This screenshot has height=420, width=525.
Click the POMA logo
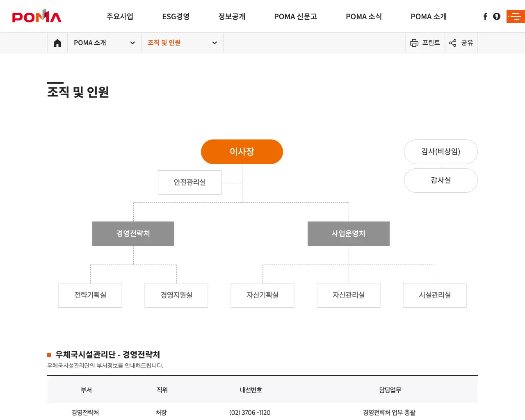click(37, 16)
